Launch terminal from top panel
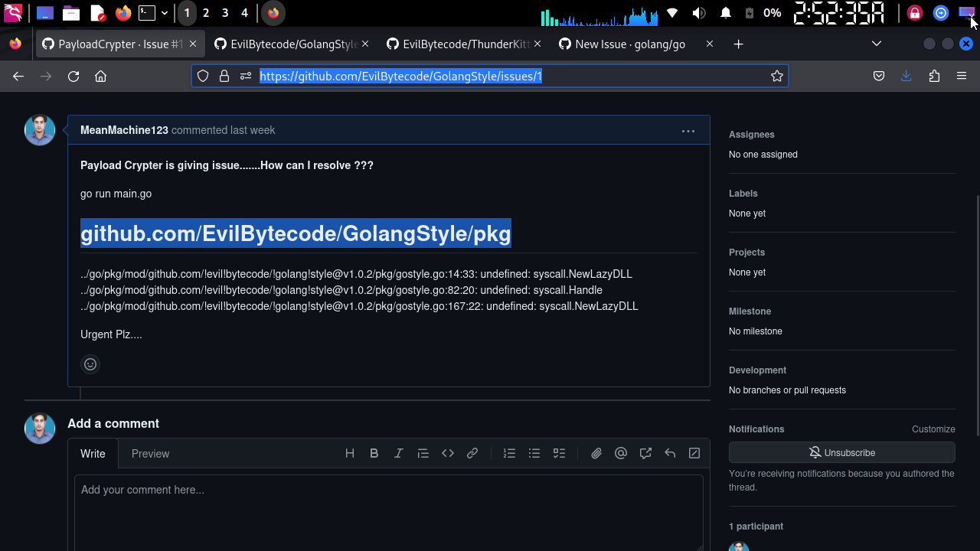Screen dimensions: 980x551 (147, 12)
